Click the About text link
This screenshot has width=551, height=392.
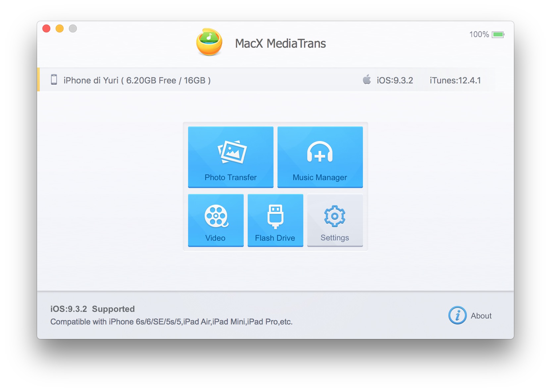click(x=481, y=316)
